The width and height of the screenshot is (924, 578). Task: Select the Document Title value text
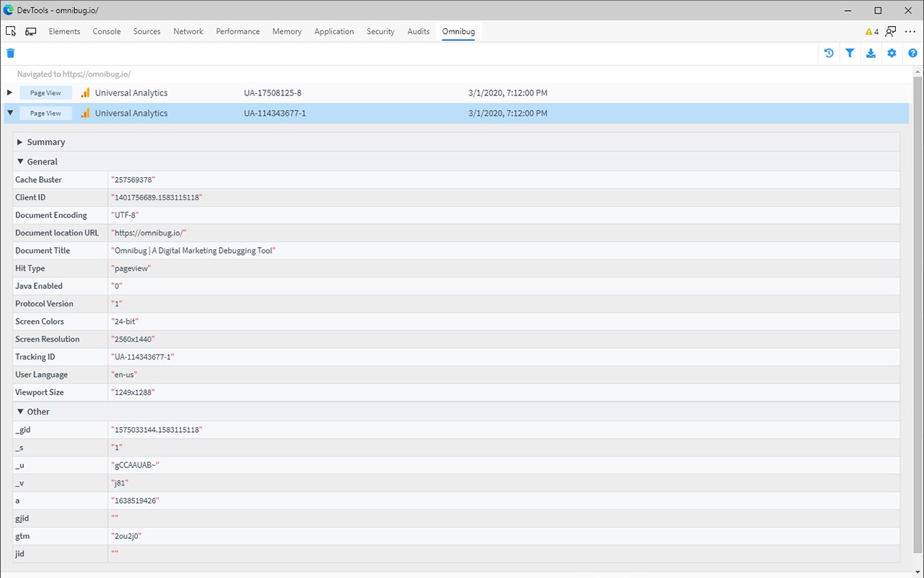[193, 251]
